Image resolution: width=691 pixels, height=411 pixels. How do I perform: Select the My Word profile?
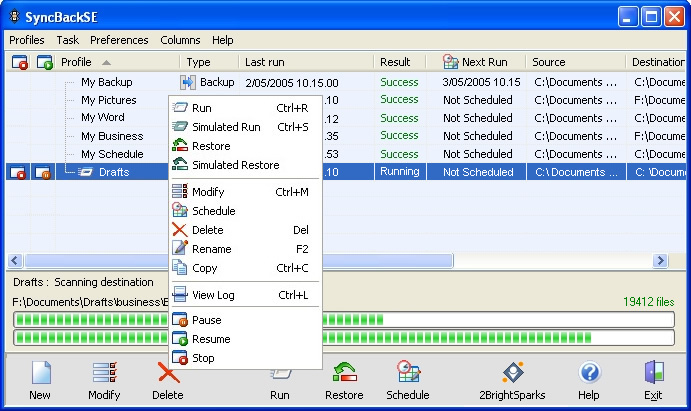coord(103,118)
